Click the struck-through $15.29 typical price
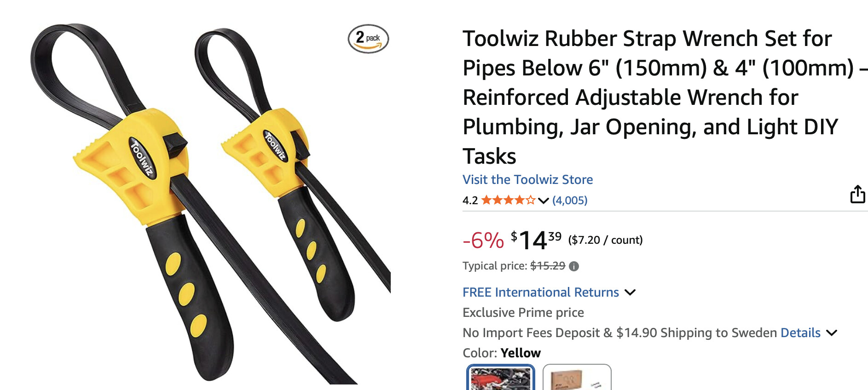The height and width of the screenshot is (390, 868). [548, 266]
